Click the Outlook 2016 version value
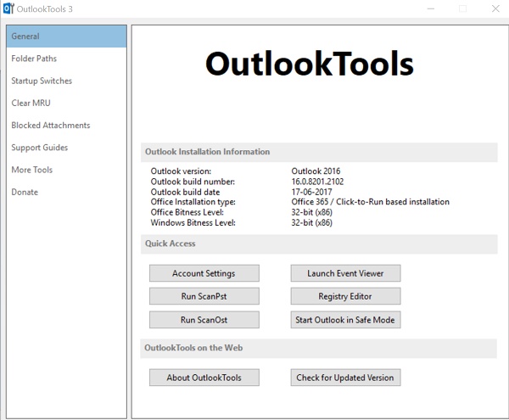This screenshot has width=509, height=420. coord(316,171)
